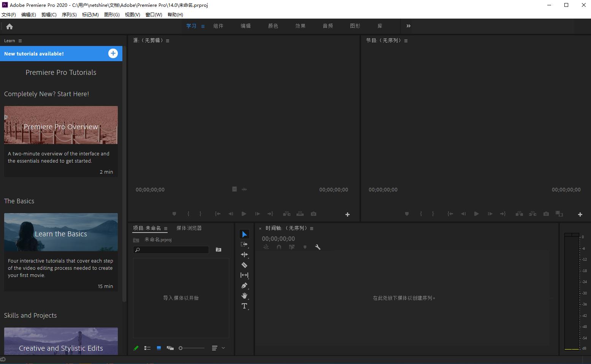Open Program monitor panel menu
The width and height of the screenshot is (591, 364).
[x=406, y=41]
